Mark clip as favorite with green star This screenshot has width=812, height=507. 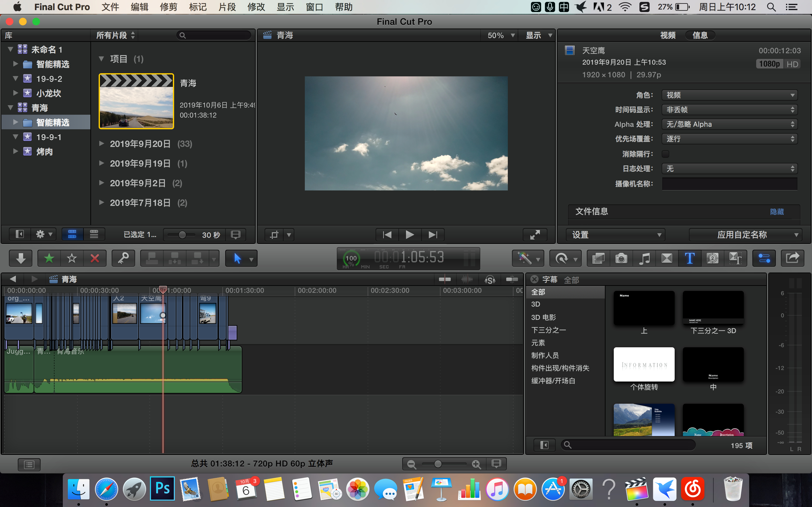click(49, 258)
